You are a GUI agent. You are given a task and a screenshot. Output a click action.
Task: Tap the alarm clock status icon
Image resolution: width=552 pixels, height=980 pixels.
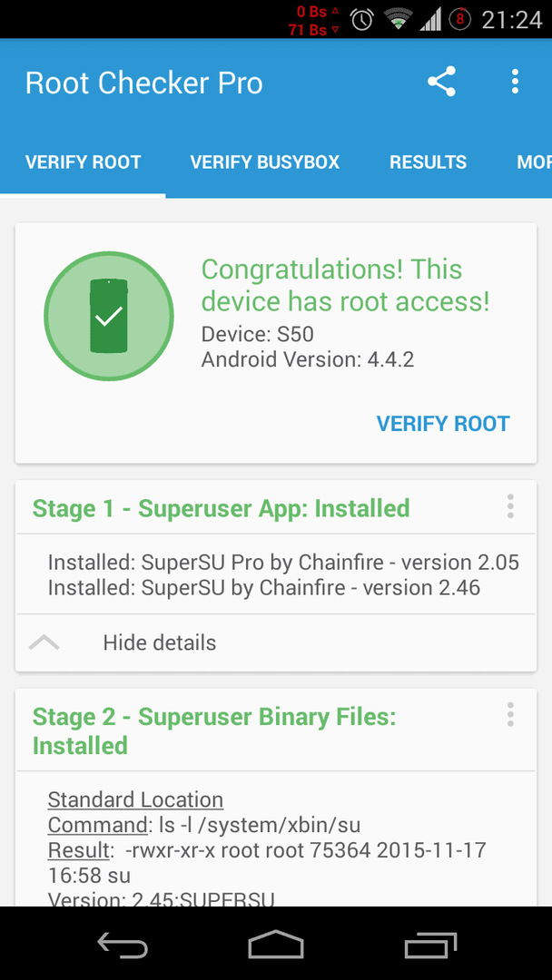pyautogui.click(x=362, y=20)
